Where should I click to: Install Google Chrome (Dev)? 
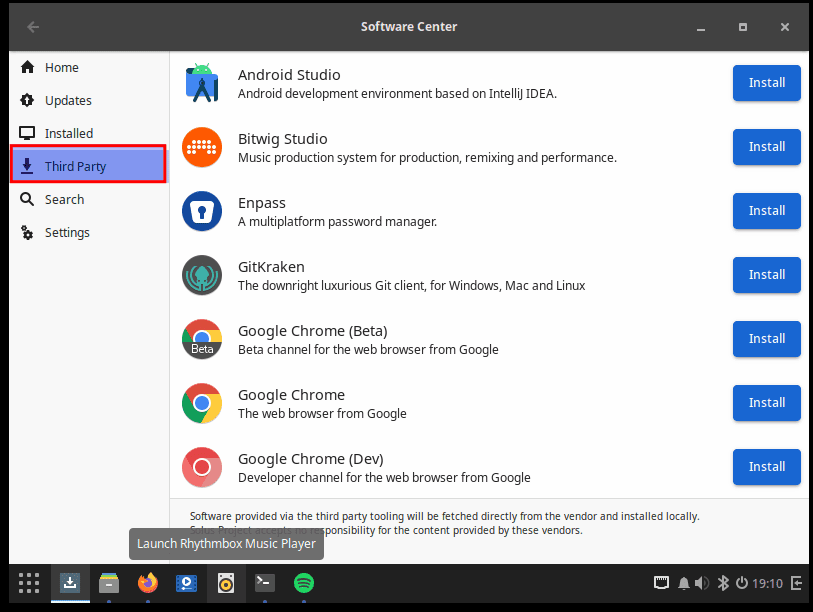point(766,467)
